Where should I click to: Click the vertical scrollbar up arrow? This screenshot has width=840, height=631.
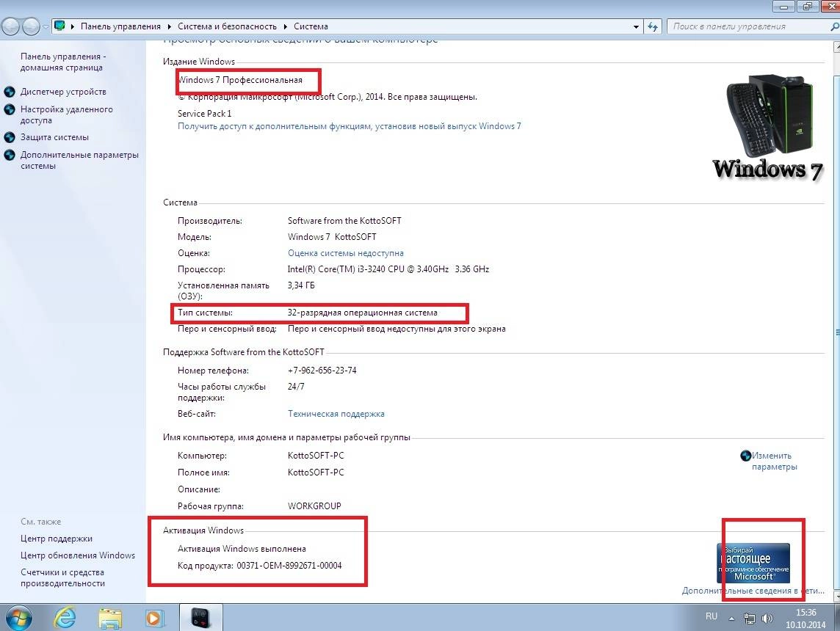point(836,47)
